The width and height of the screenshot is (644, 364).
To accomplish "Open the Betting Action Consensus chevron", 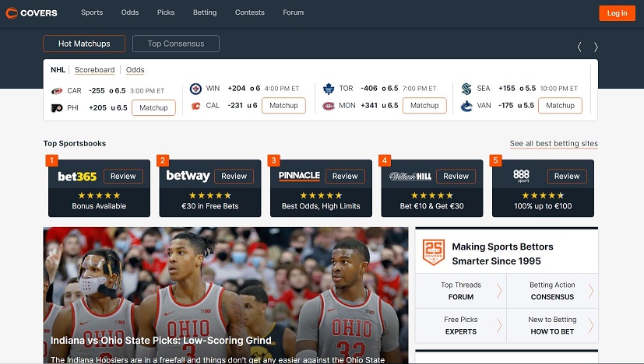I will [x=590, y=291].
